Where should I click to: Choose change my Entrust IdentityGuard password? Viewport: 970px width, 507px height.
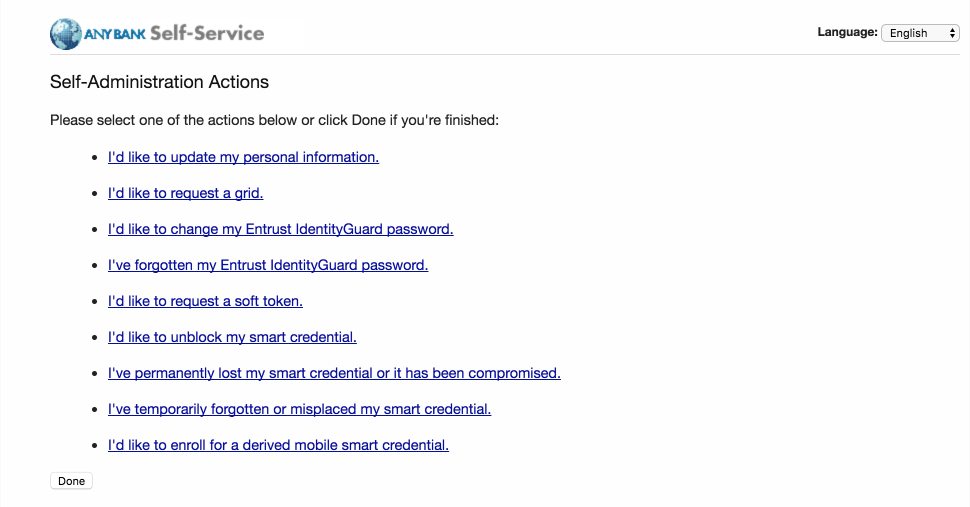point(280,229)
